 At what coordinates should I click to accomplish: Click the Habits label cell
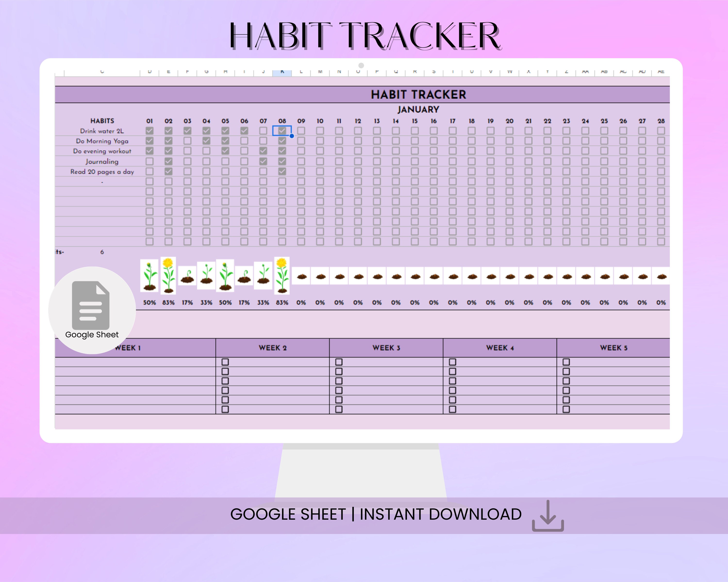coord(102,121)
